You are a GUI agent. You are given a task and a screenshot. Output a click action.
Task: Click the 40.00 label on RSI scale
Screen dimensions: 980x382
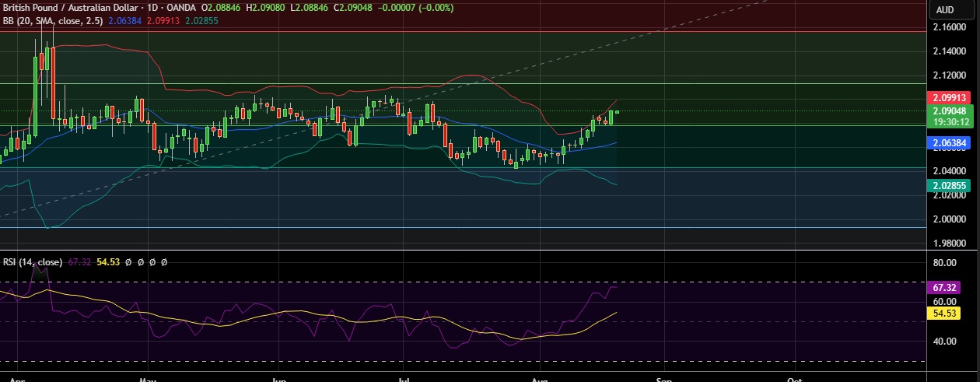(944, 341)
